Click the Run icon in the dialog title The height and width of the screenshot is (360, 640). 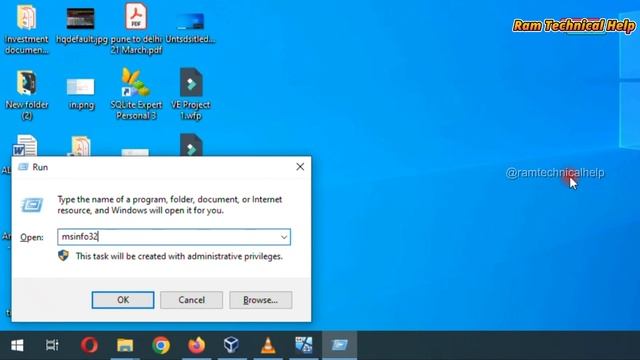[x=23, y=167]
